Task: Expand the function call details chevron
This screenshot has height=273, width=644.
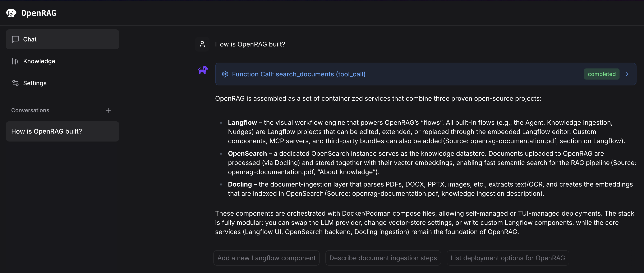Action: tap(627, 74)
